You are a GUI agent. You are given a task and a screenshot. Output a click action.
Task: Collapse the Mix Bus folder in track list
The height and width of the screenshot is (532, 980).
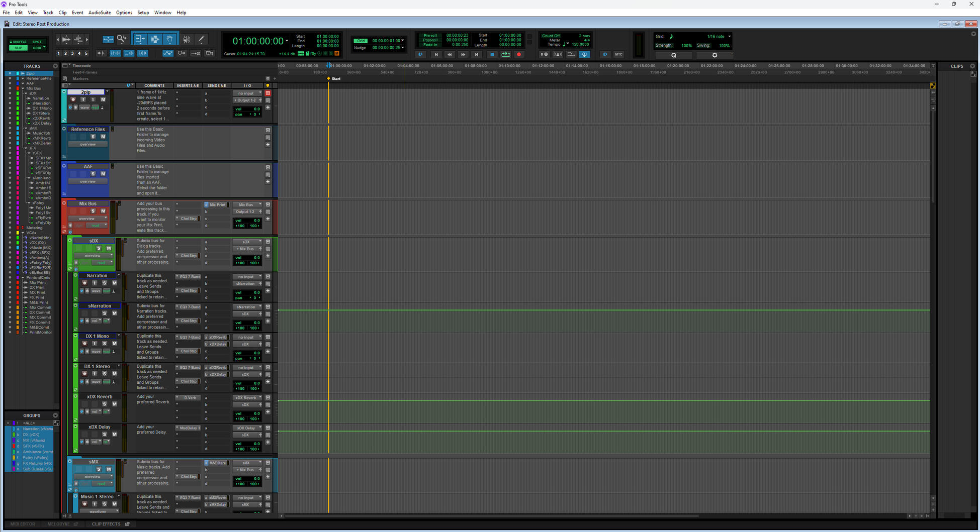coord(23,88)
